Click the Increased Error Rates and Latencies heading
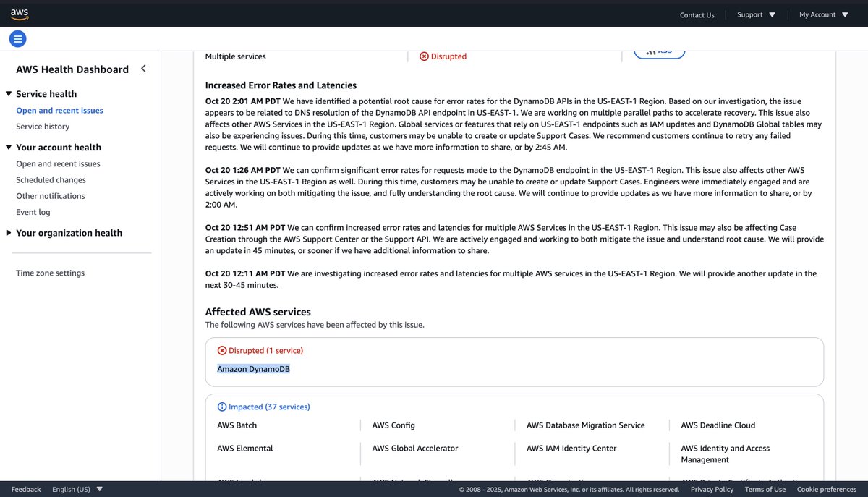Screen dimensions: 868x497 tap(281, 85)
